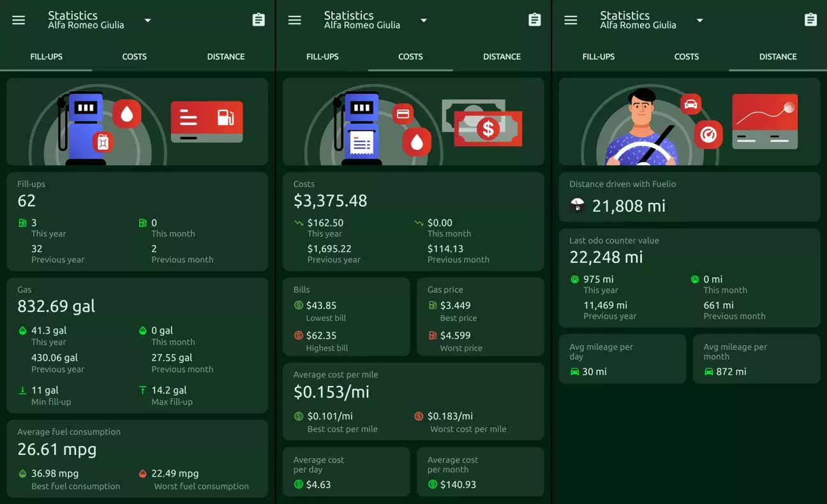Select the DISTANCE tab on the middle screen
The width and height of the screenshot is (827, 504).
[x=502, y=57]
